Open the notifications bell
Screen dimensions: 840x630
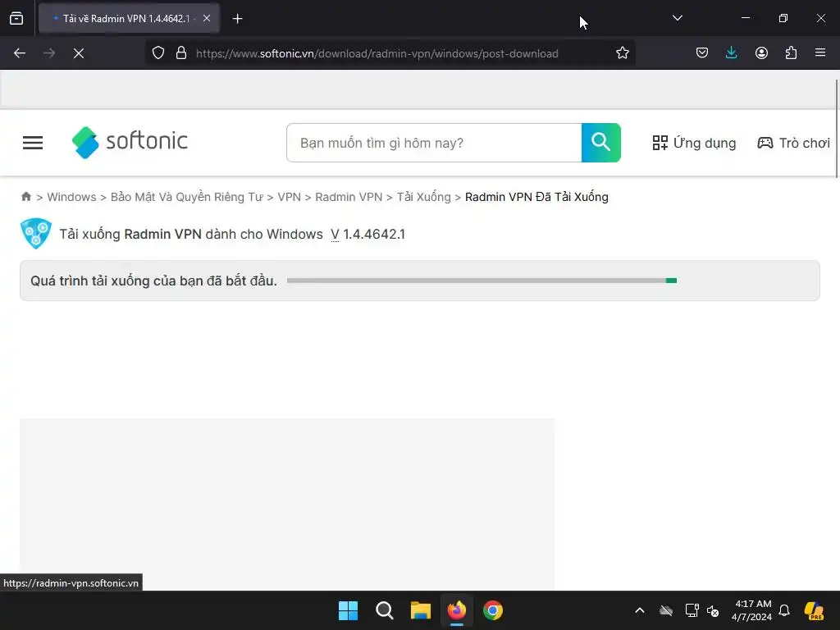tap(784, 610)
